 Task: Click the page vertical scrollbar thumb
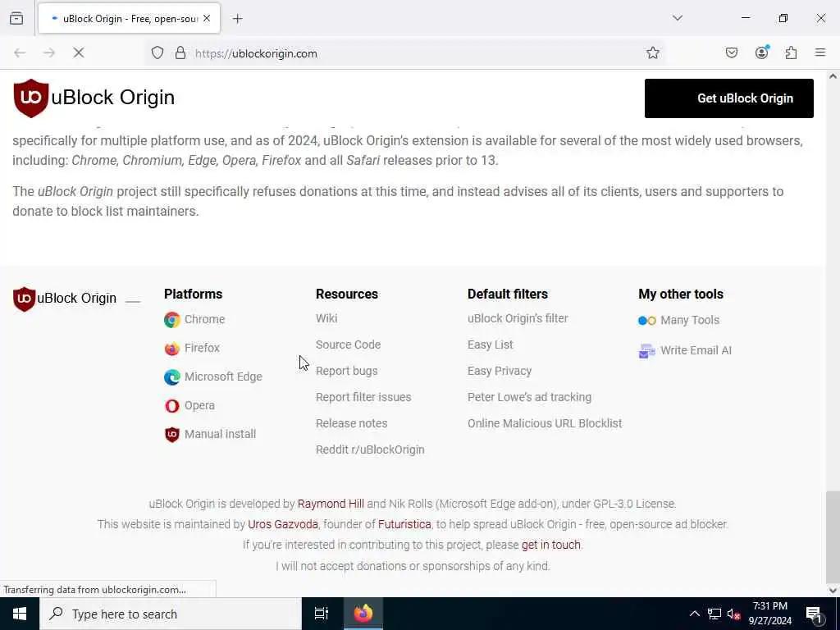[833, 537]
